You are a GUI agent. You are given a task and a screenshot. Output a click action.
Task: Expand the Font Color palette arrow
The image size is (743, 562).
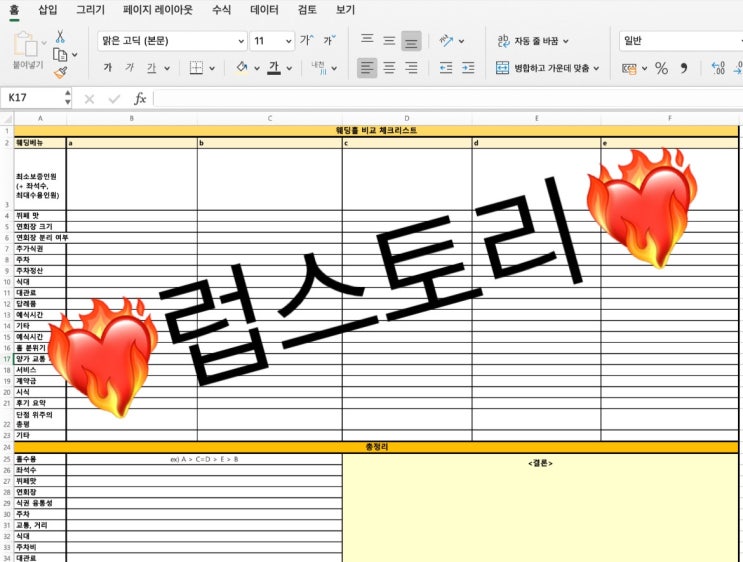(289, 69)
